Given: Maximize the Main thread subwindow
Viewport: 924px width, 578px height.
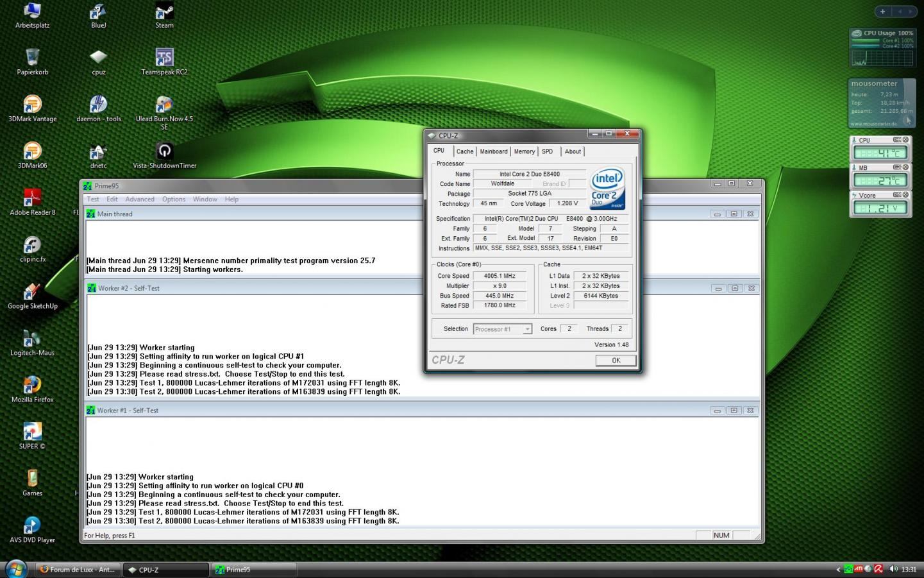Looking at the screenshot, I should (x=734, y=214).
